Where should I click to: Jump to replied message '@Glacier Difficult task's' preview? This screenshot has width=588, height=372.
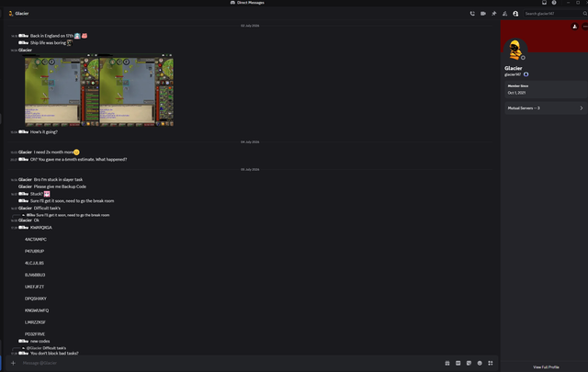[46, 348]
